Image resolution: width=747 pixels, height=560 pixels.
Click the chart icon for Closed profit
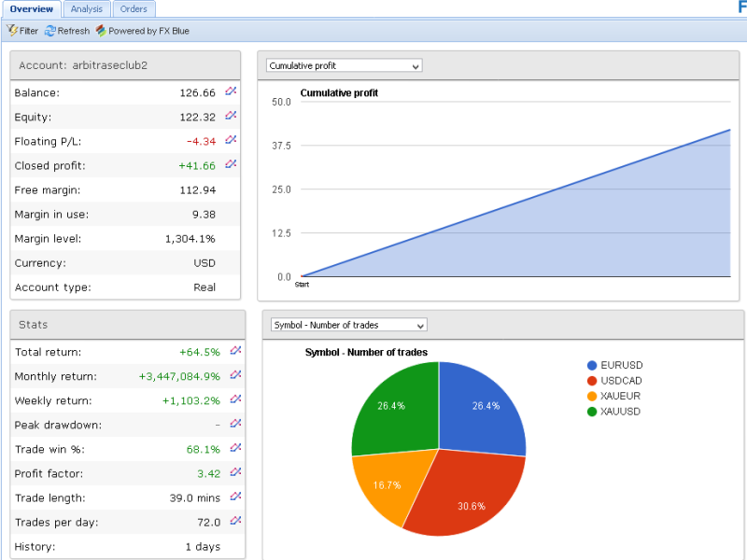[x=232, y=164]
